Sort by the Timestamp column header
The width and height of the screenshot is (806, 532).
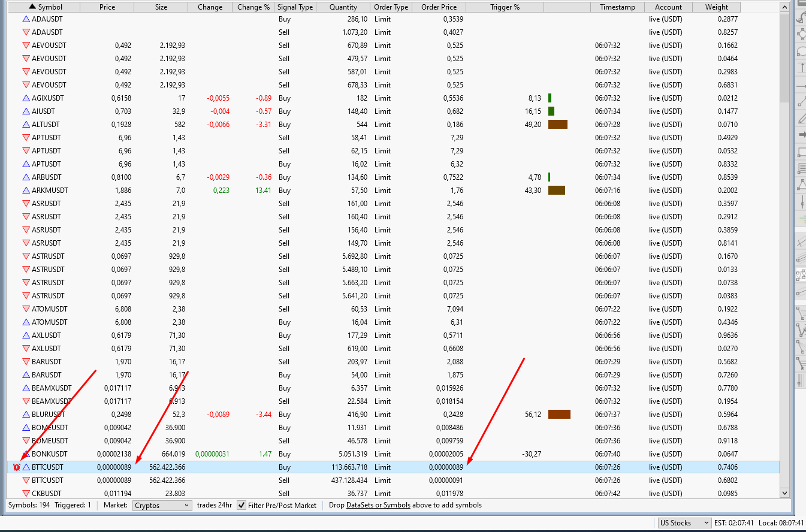[x=617, y=7]
